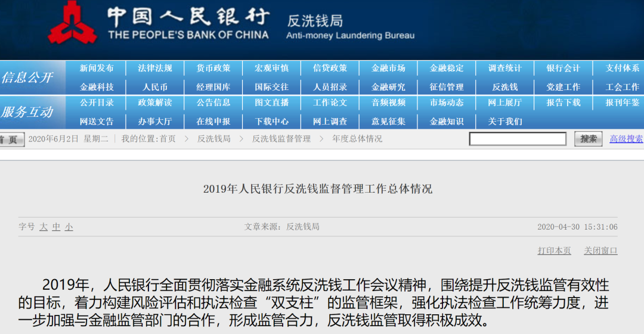The height and width of the screenshot is (334, 644).
Task: Go to 金融知识 page
Action: tap(447, 122)
